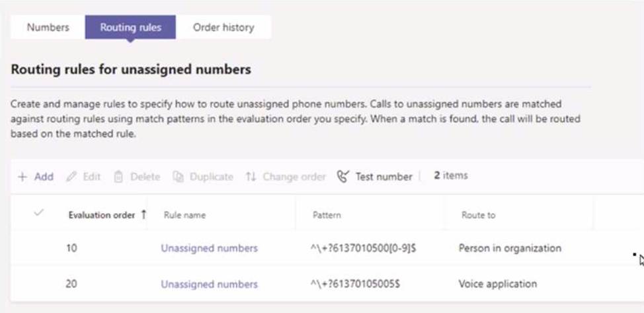Click the Duplicate copy icon
644x313 pixels.
coord(178,177)
